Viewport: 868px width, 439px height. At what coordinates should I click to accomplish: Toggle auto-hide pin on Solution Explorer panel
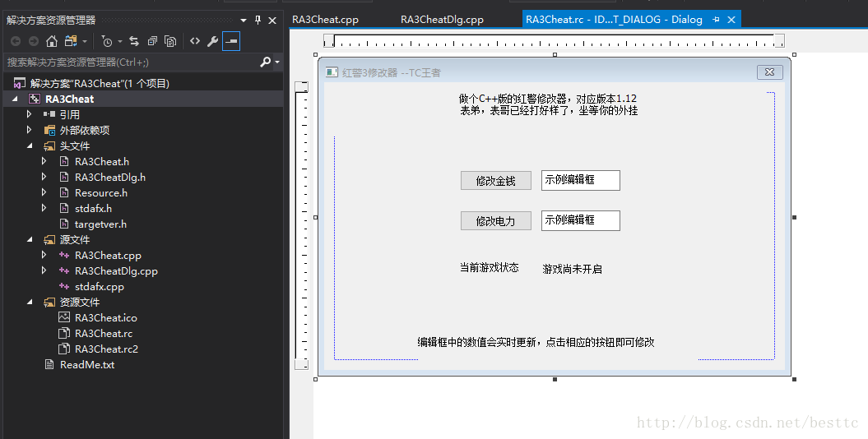coord(258,20)
